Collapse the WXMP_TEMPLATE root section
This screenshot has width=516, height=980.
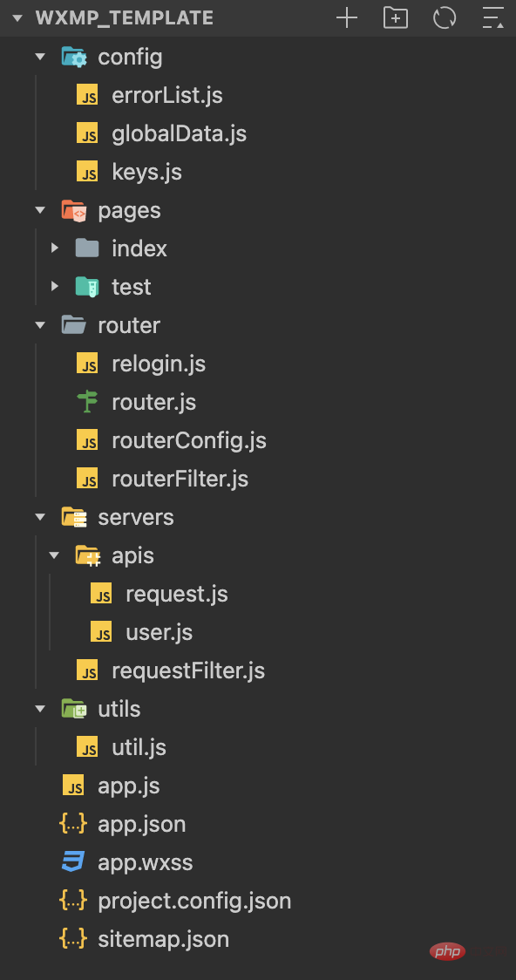click(17, 18)
